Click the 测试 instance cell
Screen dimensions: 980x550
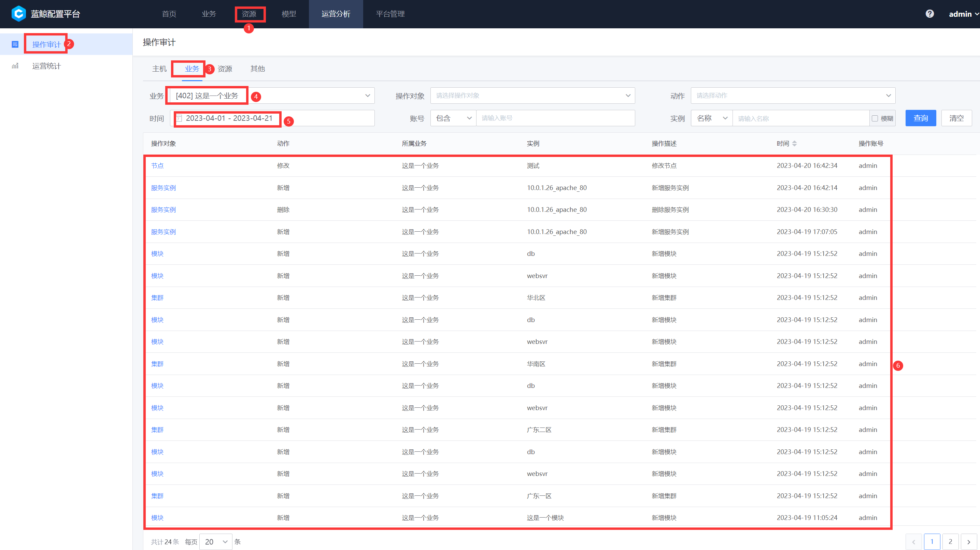tap(533, 166)
